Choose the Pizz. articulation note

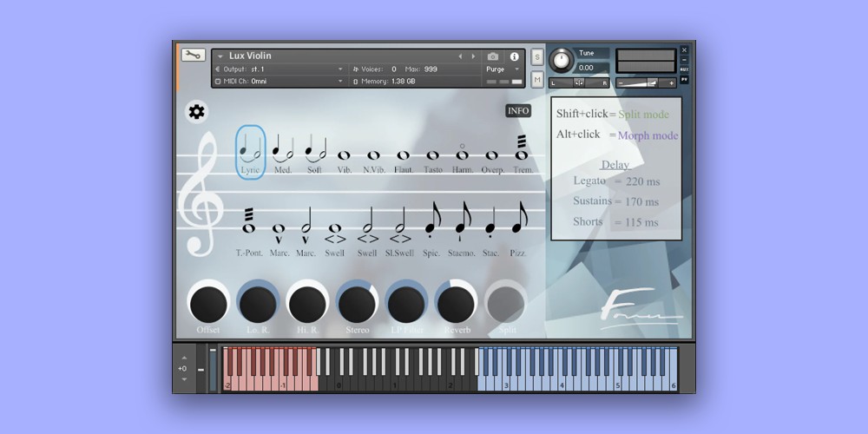[x=520, y=224]
